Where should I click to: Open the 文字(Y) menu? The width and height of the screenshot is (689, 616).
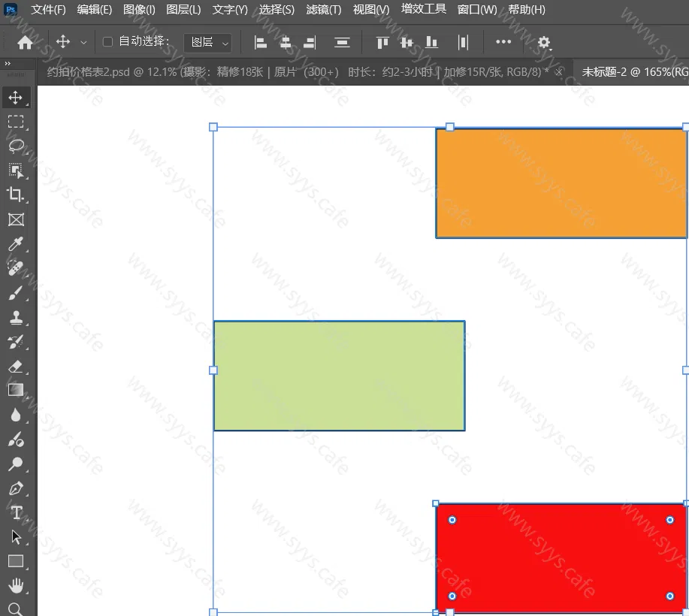point(230,9)
